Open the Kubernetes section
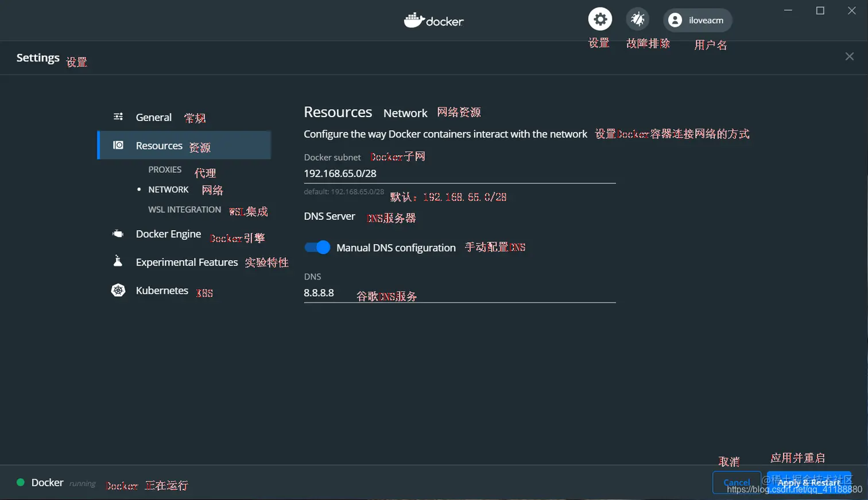This screenshot has height=500, width=868. coord(162,290)
